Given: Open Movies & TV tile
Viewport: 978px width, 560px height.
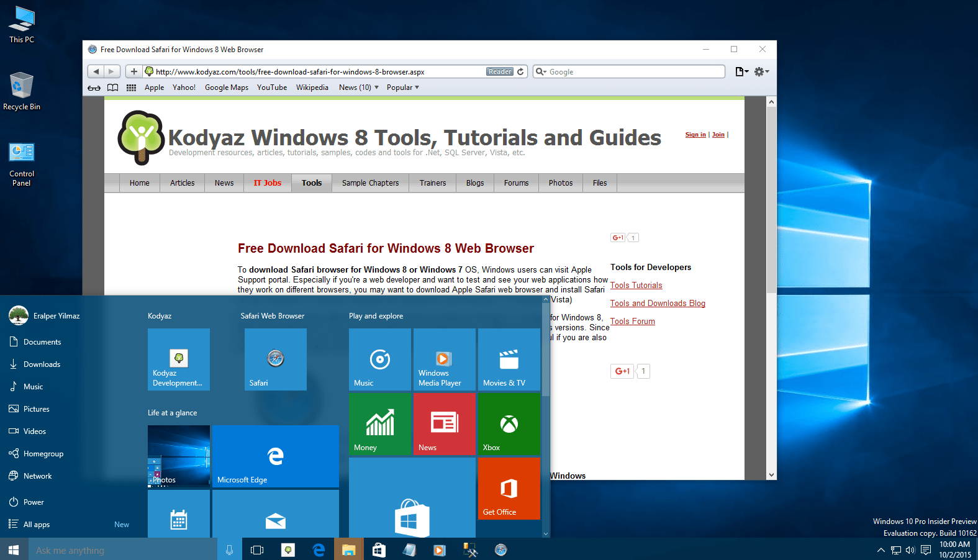Looking at the screenshot, I should [x=509, y=359].
